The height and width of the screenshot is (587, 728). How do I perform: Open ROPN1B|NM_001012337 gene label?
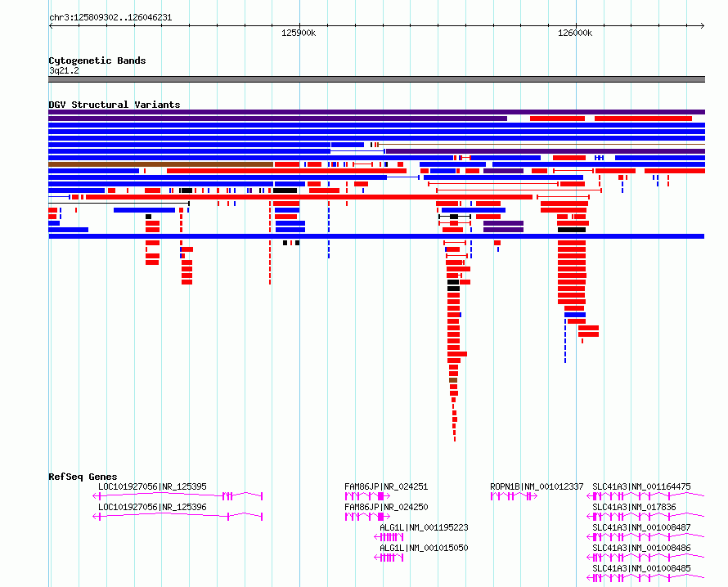point(537,486)
